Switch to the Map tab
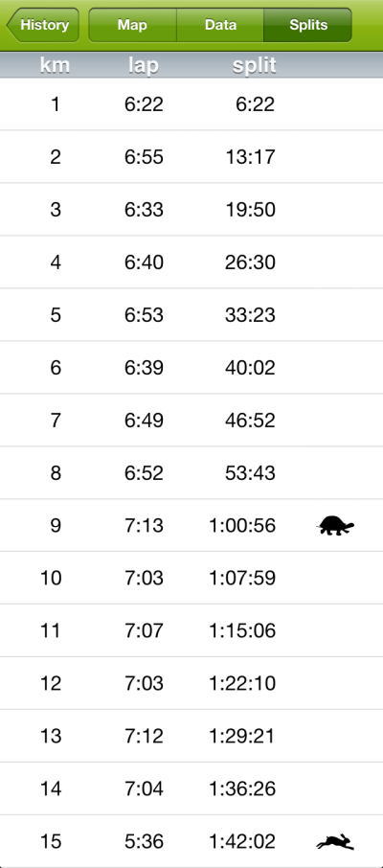383x868 pixels. point(132,25)
